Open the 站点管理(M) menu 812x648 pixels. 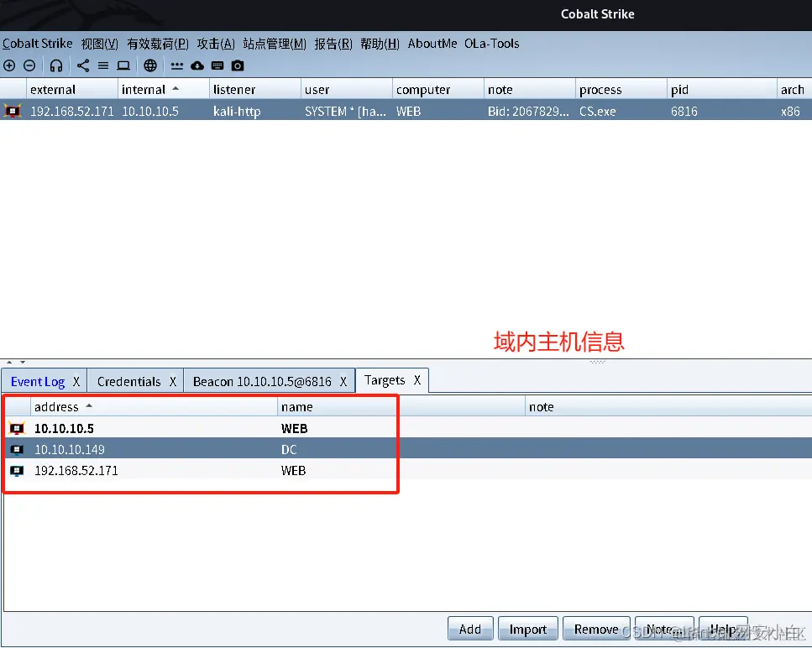pyautogui.click(x=275, y=44)
